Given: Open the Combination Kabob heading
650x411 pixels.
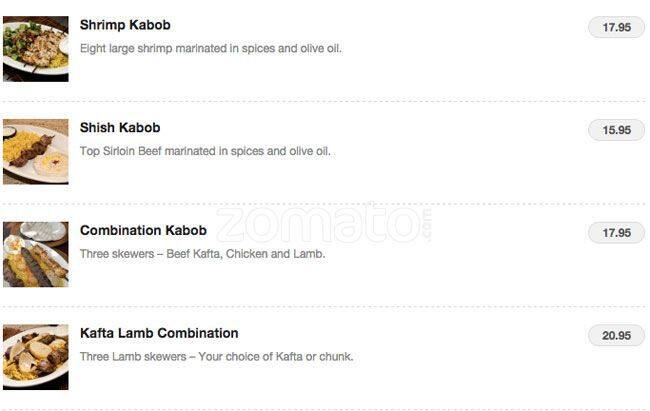Looking at the screenshot, I should click(x=143, y=230).
